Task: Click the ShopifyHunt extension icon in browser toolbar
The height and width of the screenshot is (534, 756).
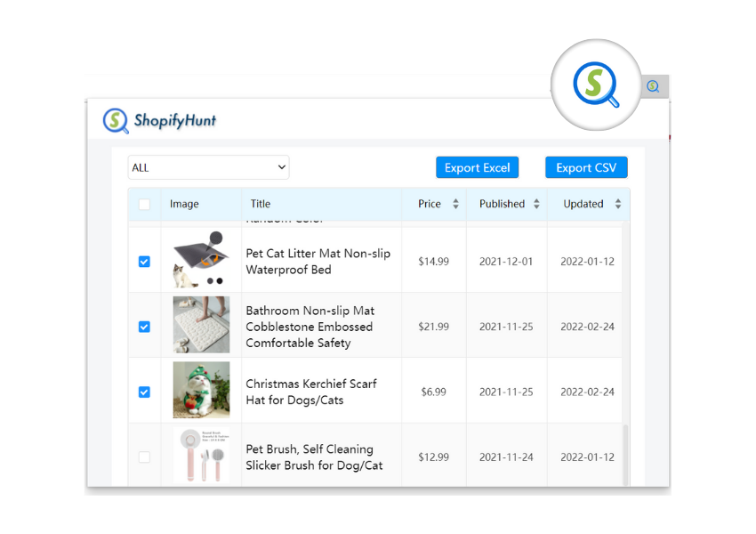Action: tap(654, 86)
